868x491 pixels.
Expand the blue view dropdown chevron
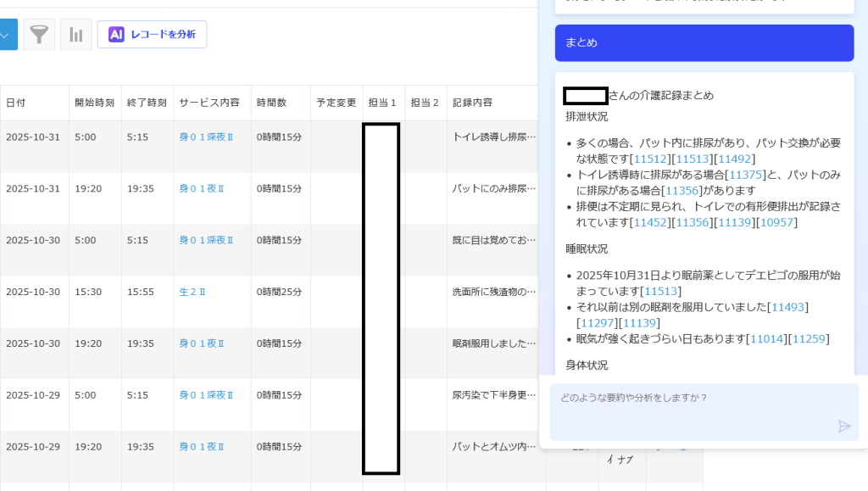pyautogui.click(x=7, y=35)
